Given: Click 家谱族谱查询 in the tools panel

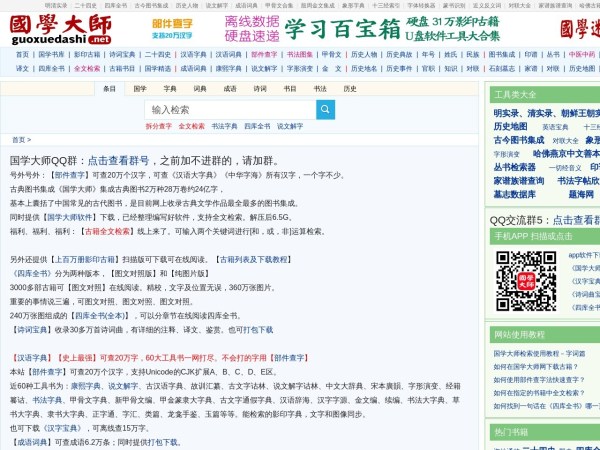Looking at the screenshot, I should click(x=521, y=181).
